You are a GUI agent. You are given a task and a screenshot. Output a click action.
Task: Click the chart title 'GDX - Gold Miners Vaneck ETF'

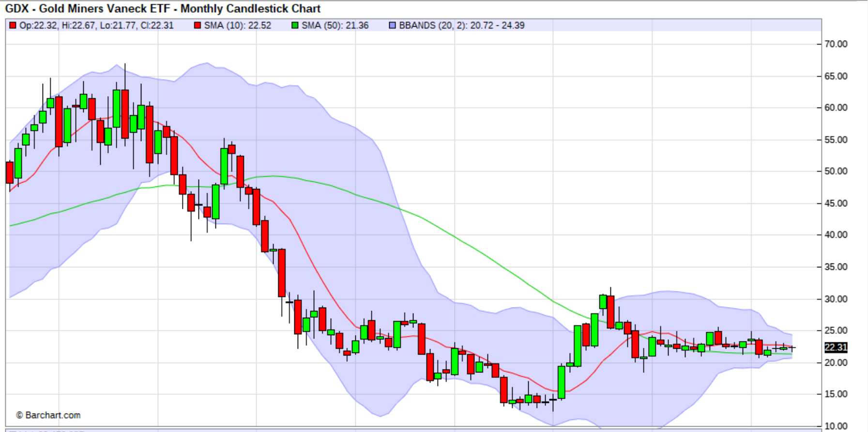point(88,9)
